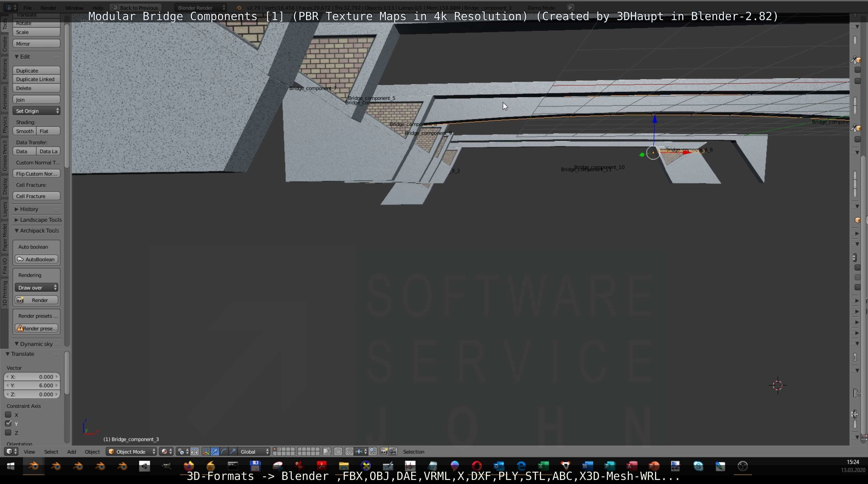Click Render button in Archipack Tools
Screen dimensions: 868x484
(36, 300)
